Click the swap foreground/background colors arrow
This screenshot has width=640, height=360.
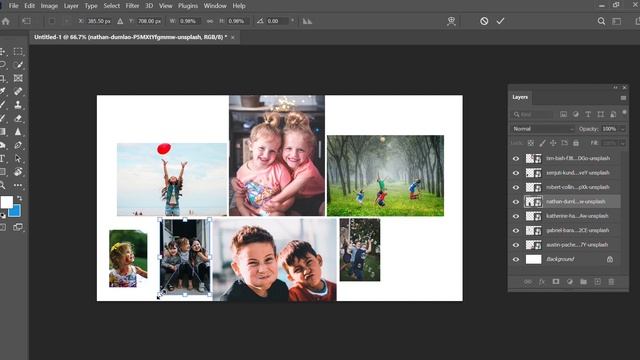[19, 198]
